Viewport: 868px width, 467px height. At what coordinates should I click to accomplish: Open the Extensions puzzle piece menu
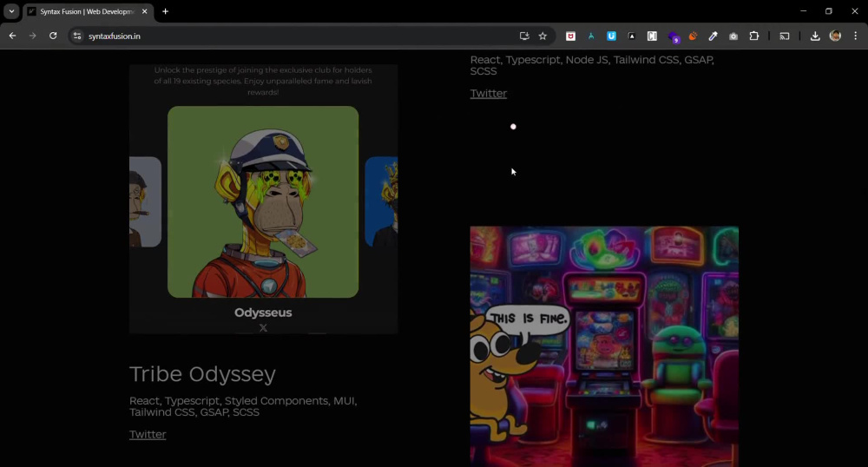[x=754, y=36]
